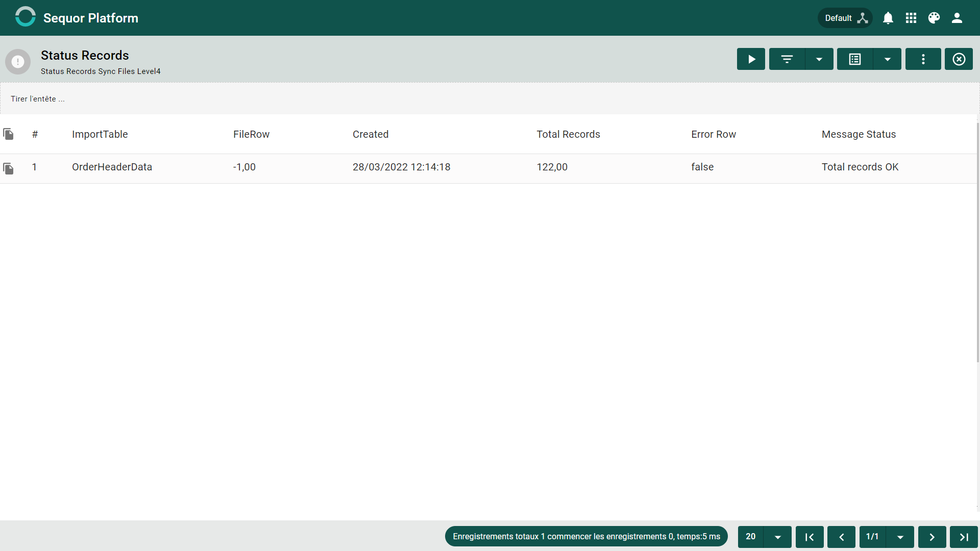Click the Enregistrements totaux status pill
This screenshot has width=980, height=551.
pos(586,536)
